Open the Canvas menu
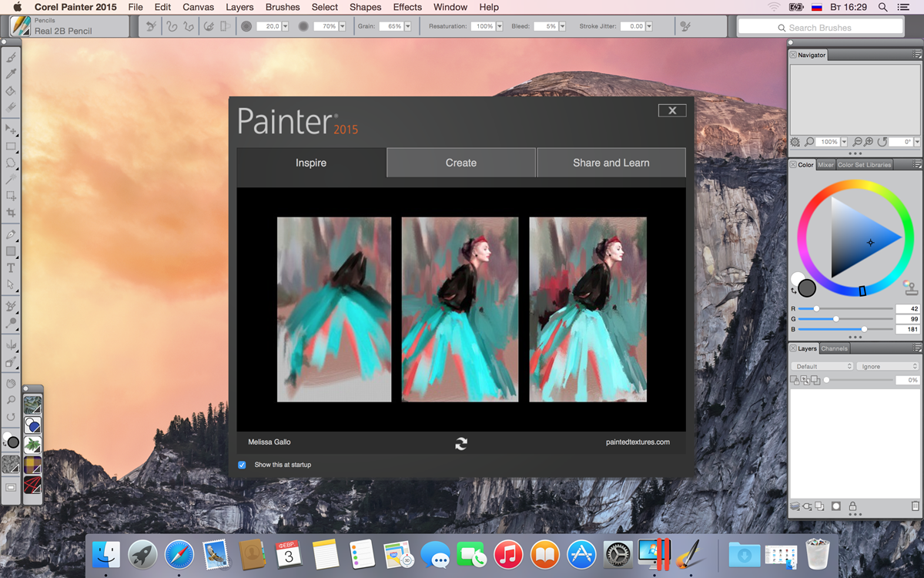 point(198,7)
